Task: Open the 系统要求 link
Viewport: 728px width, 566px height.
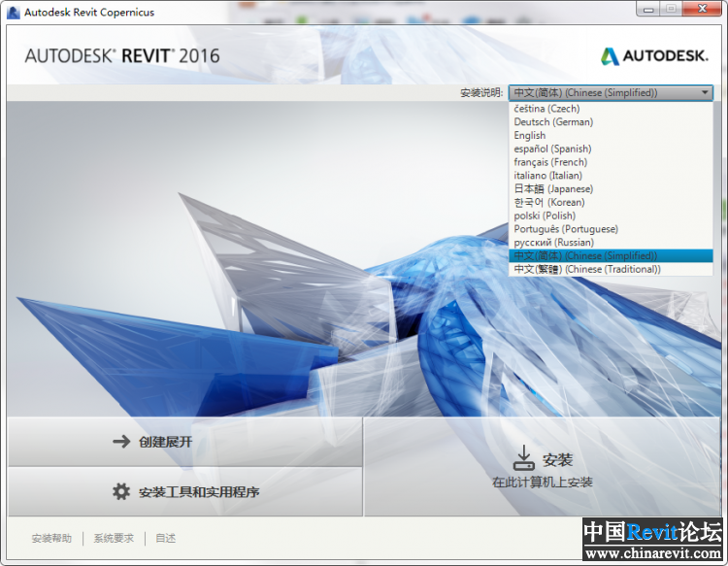Action: coord(114,538)
